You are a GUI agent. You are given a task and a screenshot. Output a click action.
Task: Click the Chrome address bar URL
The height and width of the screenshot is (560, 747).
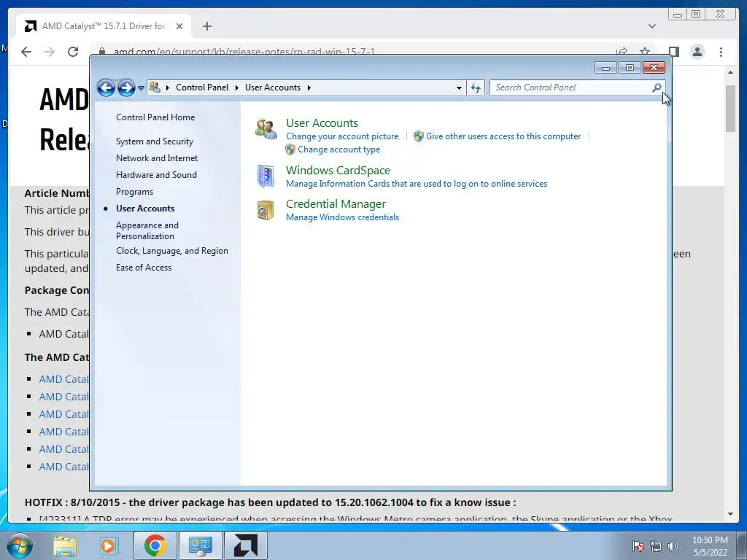244,52
